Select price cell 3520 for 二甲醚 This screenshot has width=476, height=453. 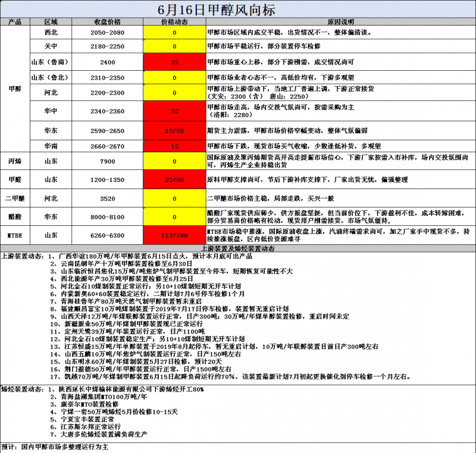(x=107, y=199)
